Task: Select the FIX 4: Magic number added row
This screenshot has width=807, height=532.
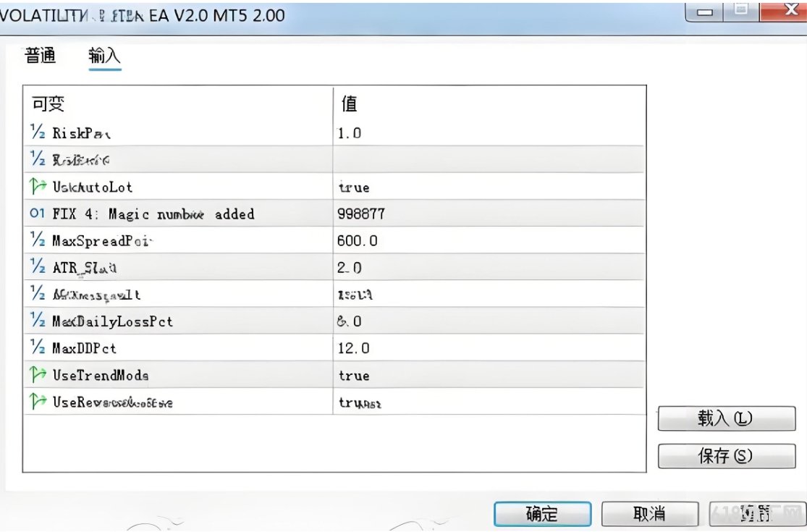Action: point(334,214)
